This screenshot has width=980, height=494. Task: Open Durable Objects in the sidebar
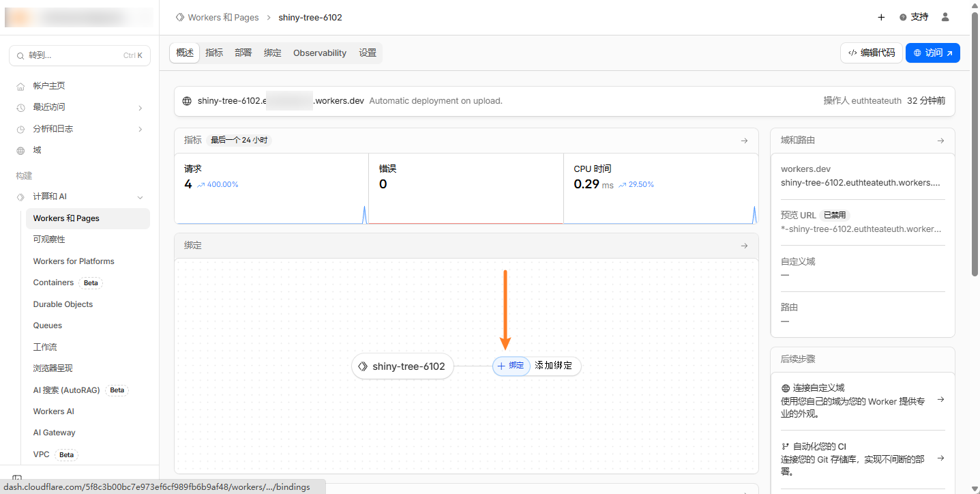(63, 304)
